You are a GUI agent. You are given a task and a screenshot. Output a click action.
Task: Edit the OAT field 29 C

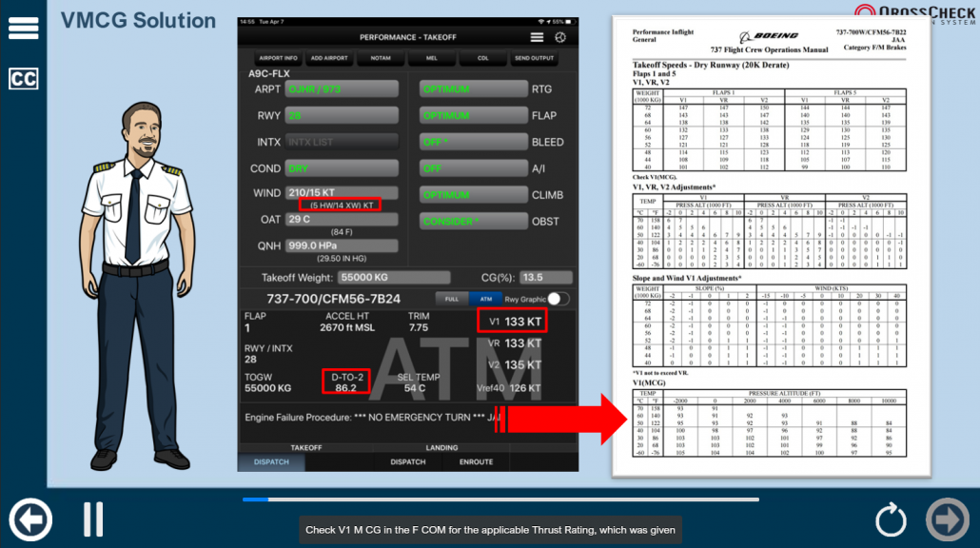coord(342,220)
